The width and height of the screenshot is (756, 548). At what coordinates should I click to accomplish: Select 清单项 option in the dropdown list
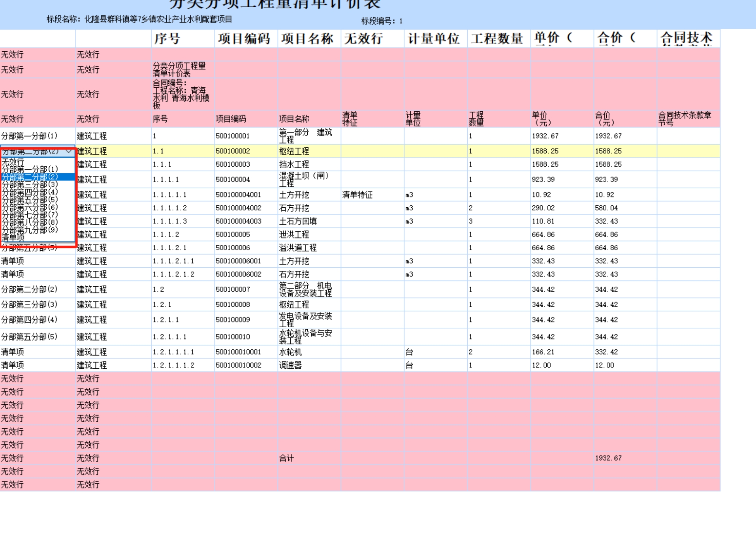13,237
